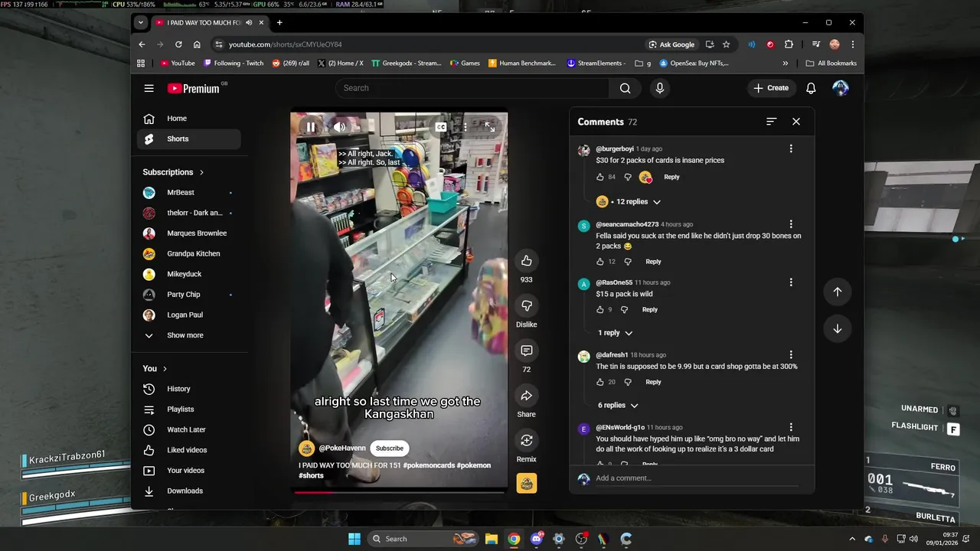Dislike the @dafresh1 comment
Viewport: 980px width, 551px height.
(x=628, y=382)
